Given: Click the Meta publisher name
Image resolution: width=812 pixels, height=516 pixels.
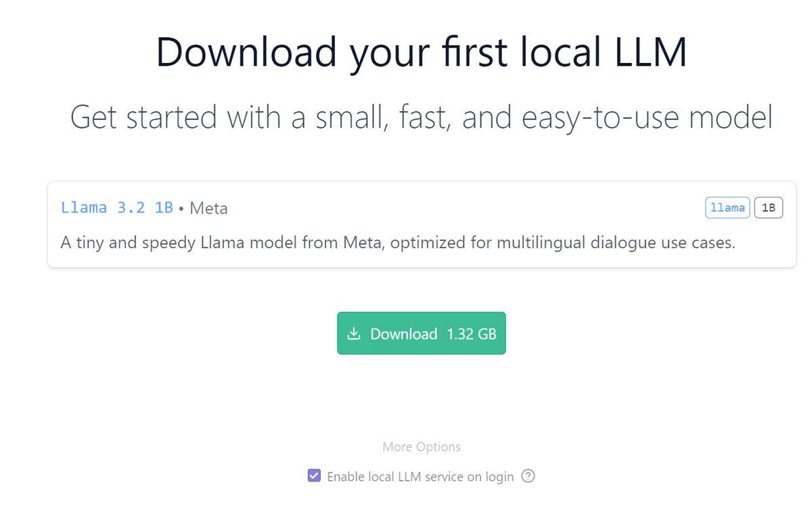Looking at the screenshot, I should point(208,208).
